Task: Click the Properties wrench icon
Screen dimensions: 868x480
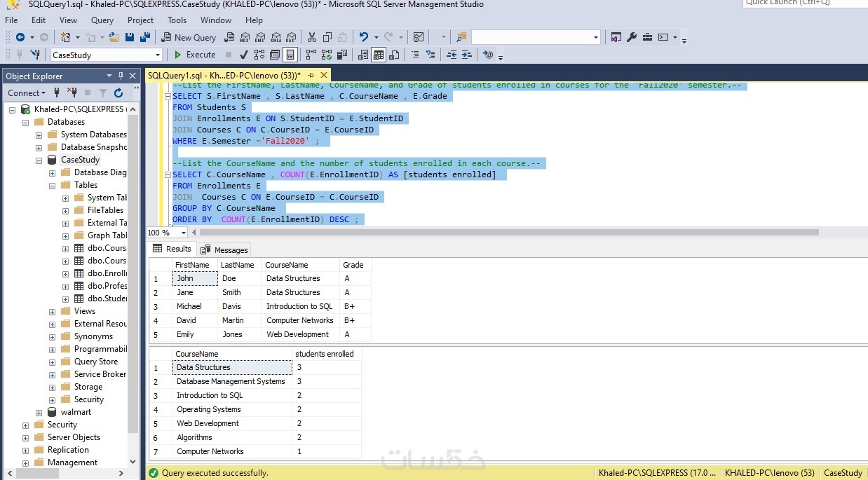Action: (632, 37)
